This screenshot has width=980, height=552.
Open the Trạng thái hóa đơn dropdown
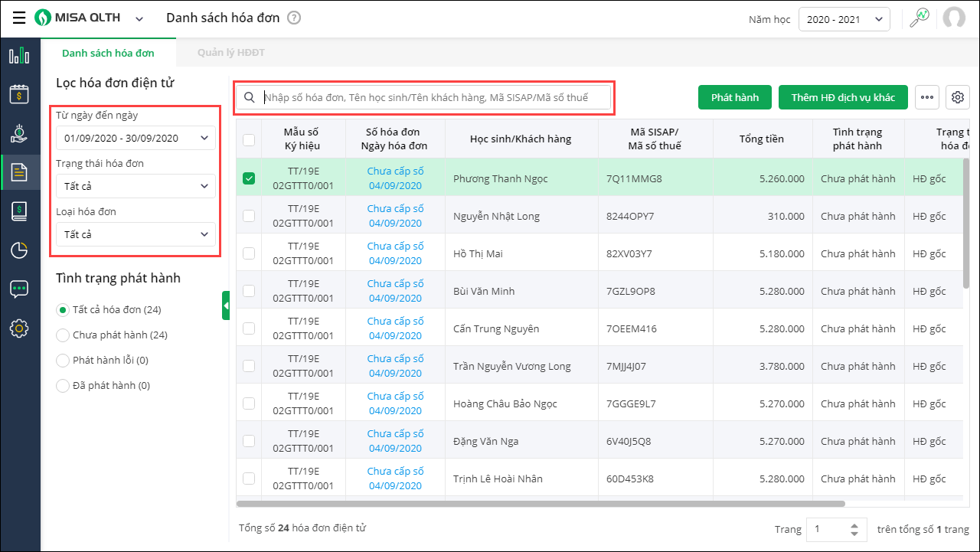[136, 186]
